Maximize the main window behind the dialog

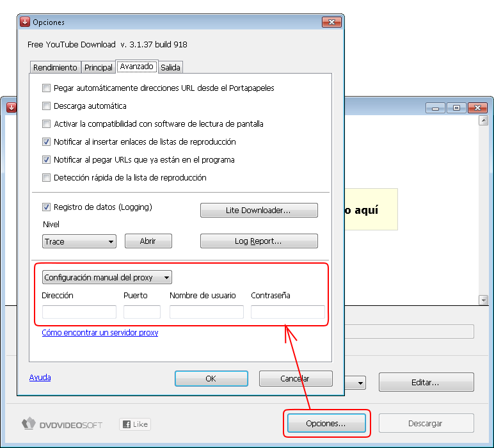pos(456,108)
